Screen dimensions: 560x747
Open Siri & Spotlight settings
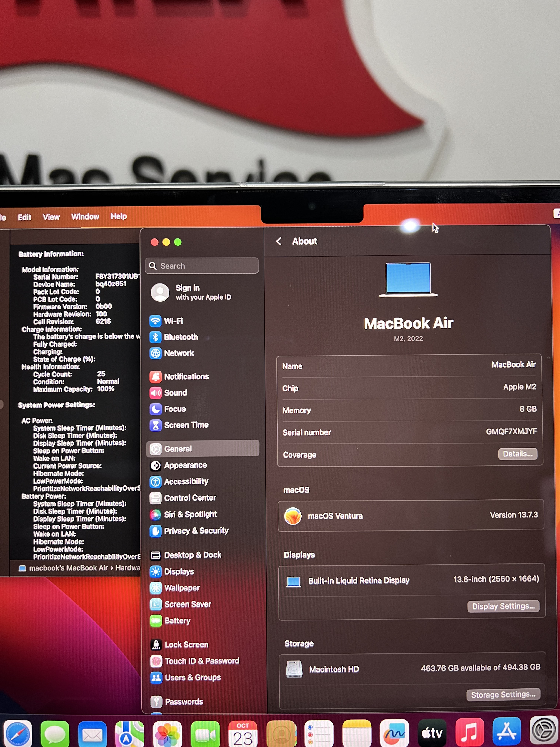click(x=190, y=514)
